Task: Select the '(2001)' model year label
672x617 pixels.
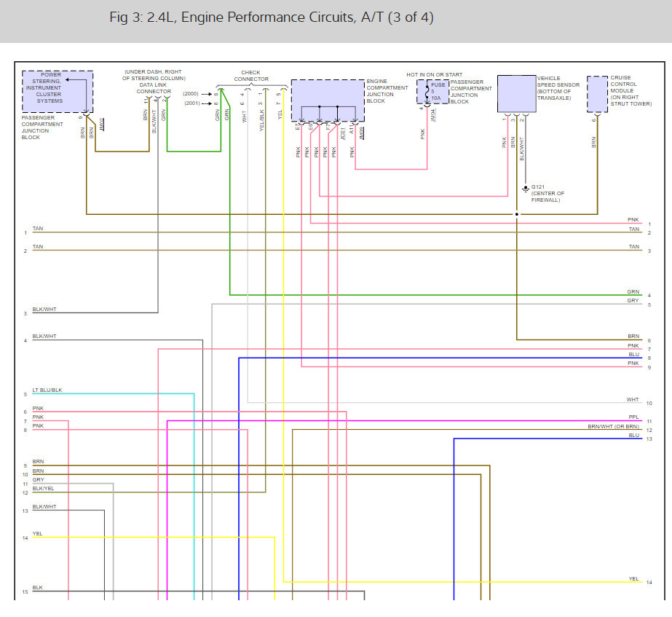Action: [192, 103]
